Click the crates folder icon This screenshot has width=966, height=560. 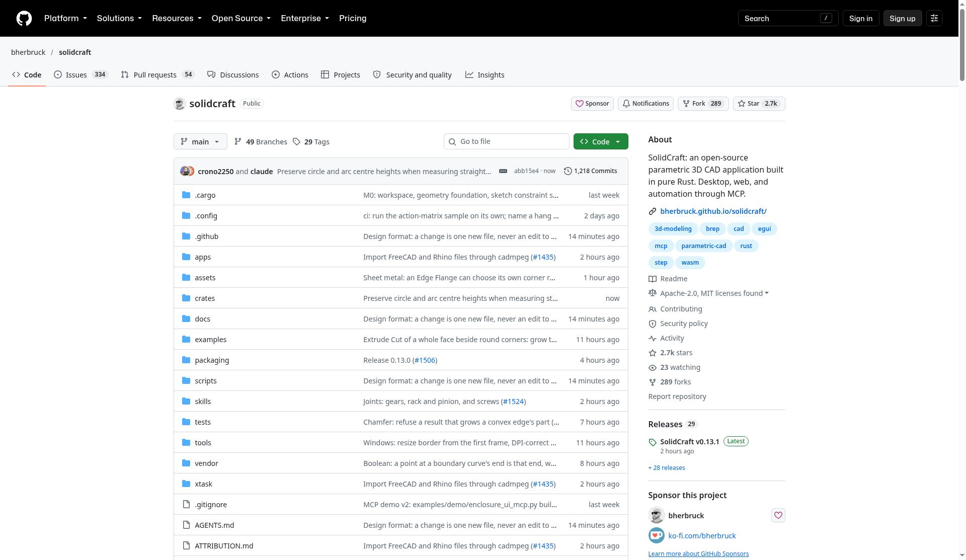[186, 298]
